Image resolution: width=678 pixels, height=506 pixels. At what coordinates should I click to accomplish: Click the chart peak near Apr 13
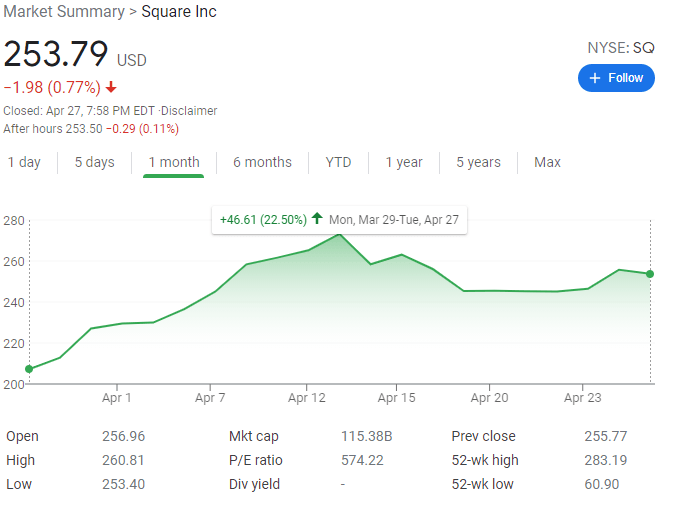coord(339,234)
